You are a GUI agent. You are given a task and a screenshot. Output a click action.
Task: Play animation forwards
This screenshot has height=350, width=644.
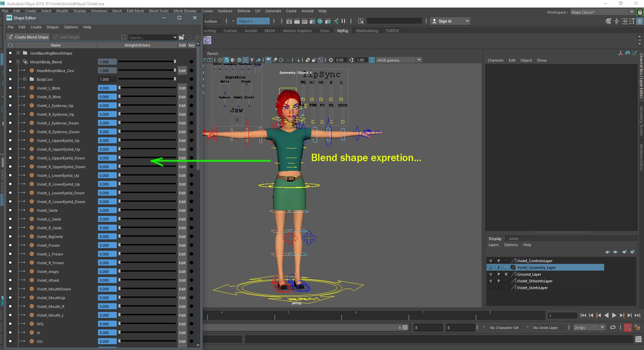coord(614,315)
